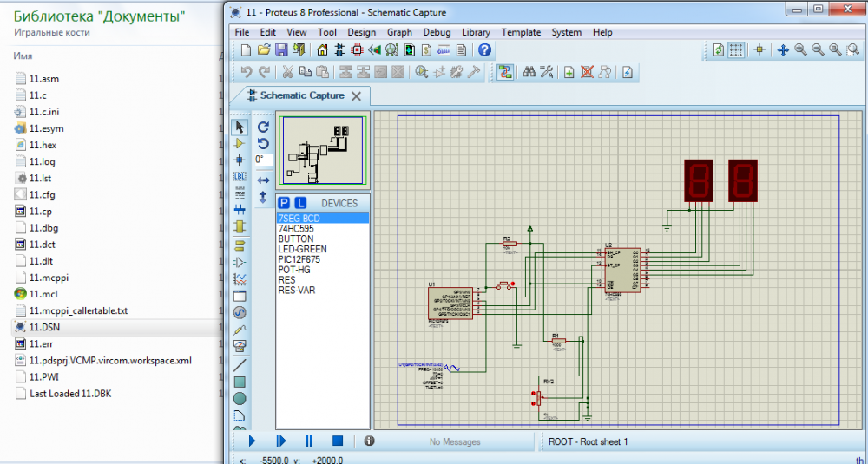Image resolution: width=868 pixels, height=464 pixels.
Task: Click the Property Assignment wrench icon
Action: coord(546,72)
